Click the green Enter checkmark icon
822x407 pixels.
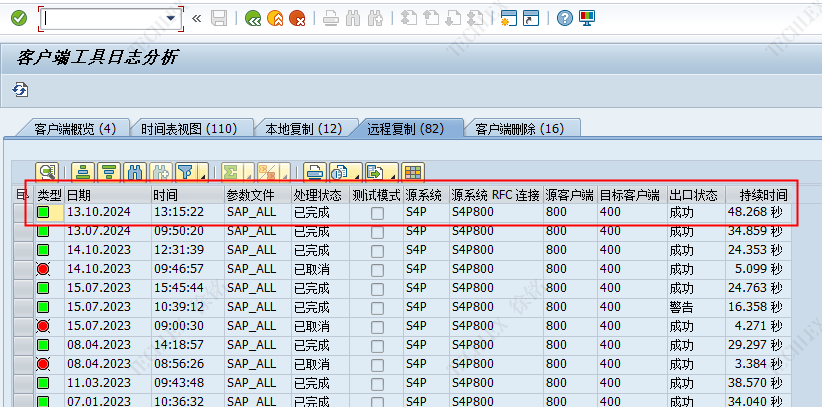point(18,18)
